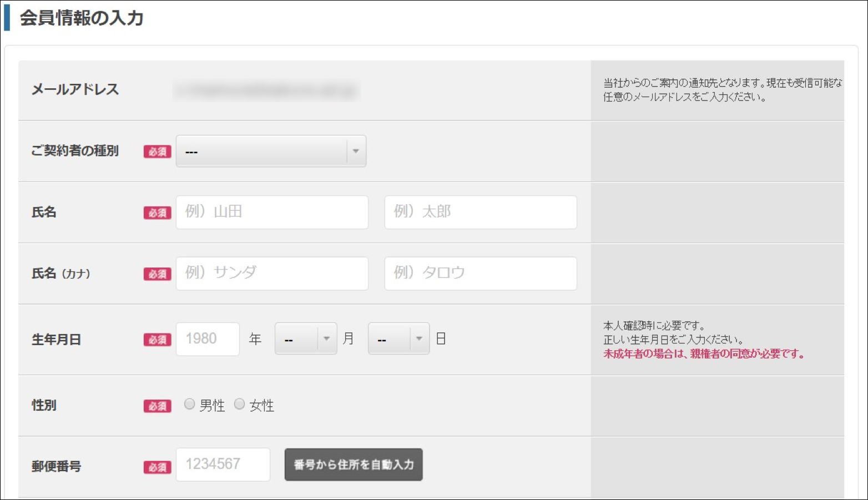Click the 必須 badge beside 郵便番号
Viewport: 868px width, 500px height.
coord(158,467)
